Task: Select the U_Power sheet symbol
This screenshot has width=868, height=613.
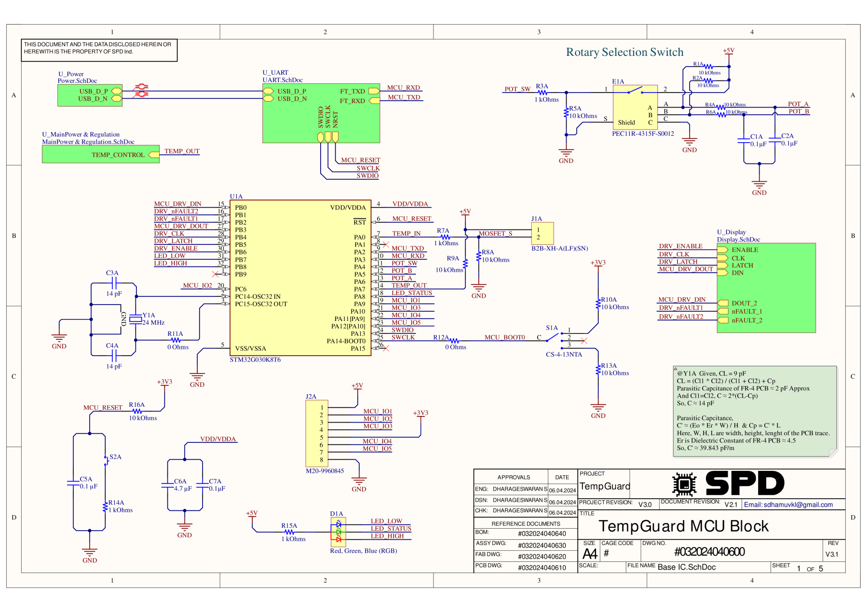Action: 90,95
